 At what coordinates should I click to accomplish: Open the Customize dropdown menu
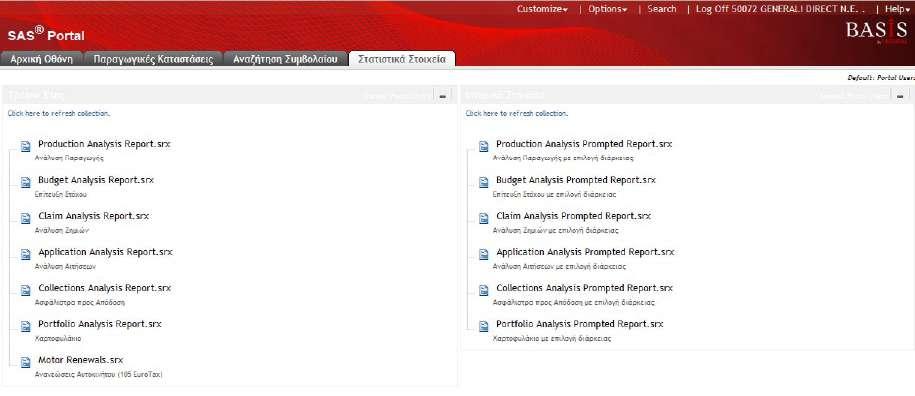click(x=542, y=9)
